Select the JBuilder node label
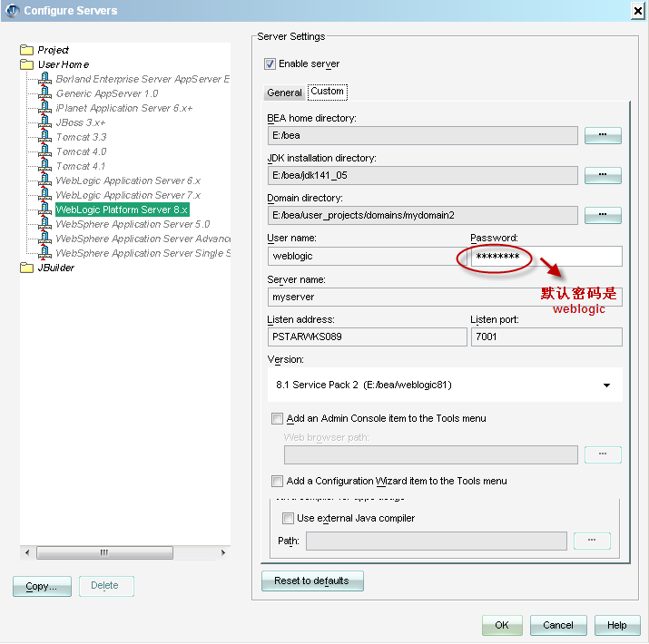The image size is (649, 644). point(56,268)
